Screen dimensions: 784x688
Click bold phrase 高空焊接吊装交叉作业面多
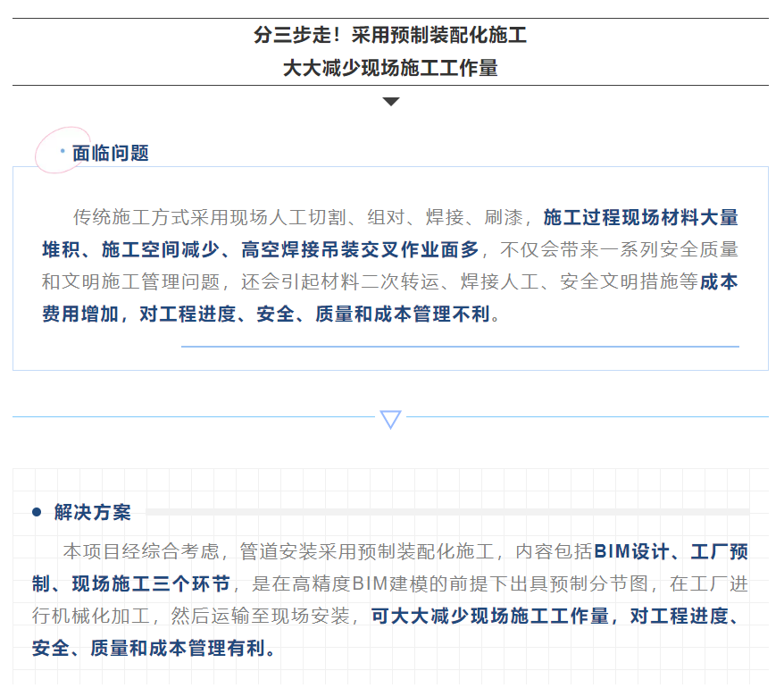coord(361,249)
